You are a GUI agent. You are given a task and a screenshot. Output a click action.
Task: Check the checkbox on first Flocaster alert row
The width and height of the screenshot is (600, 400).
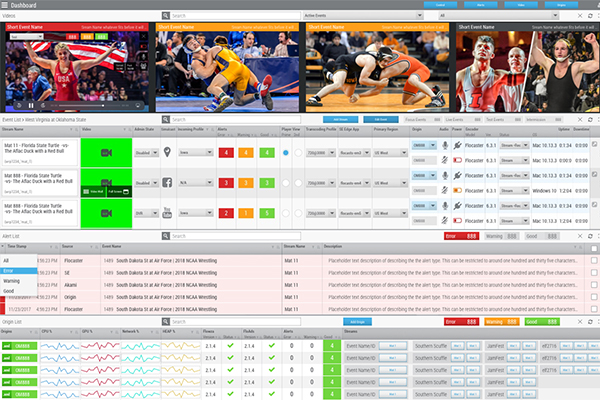pos(594,259)
